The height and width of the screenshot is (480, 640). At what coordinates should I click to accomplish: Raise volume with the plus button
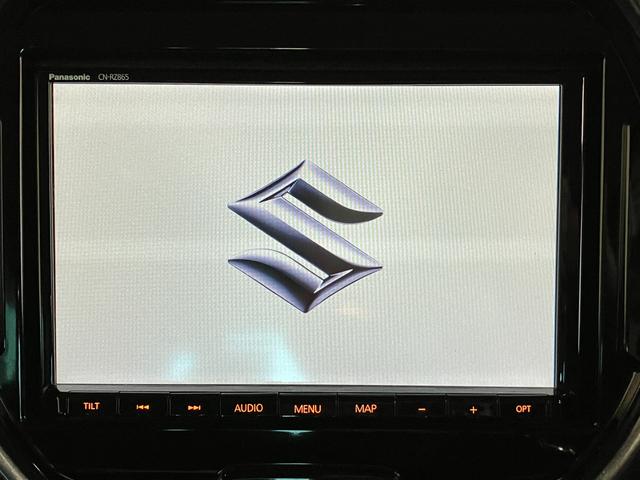473,408
